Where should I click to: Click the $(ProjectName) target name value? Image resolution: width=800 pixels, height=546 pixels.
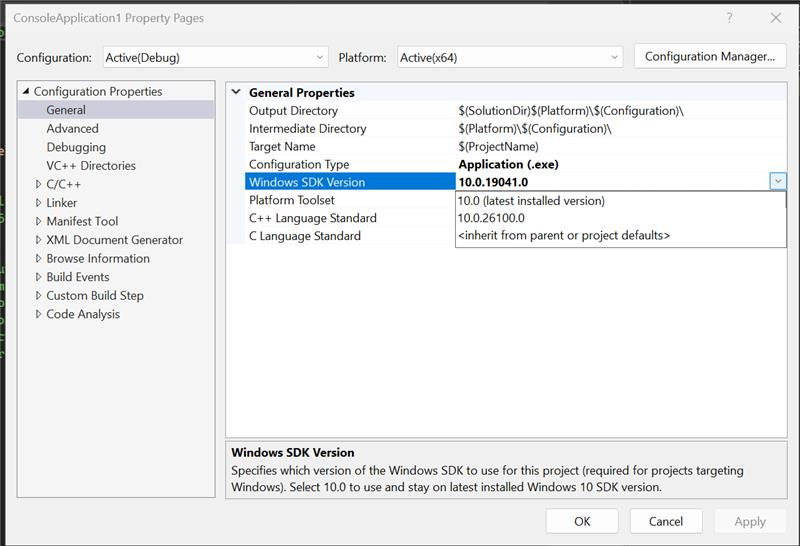pyautogui.click(x=498, y=146)
